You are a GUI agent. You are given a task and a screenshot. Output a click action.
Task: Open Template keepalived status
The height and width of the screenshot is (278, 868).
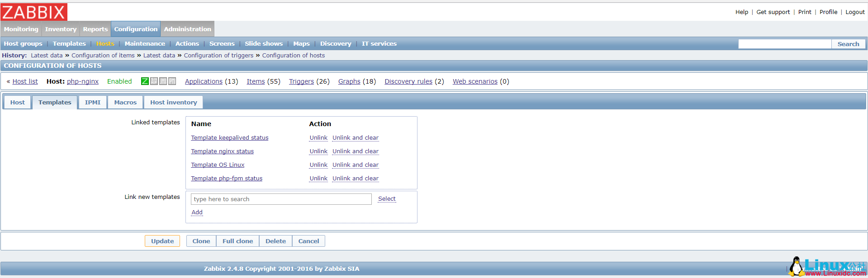coord(230,138)
